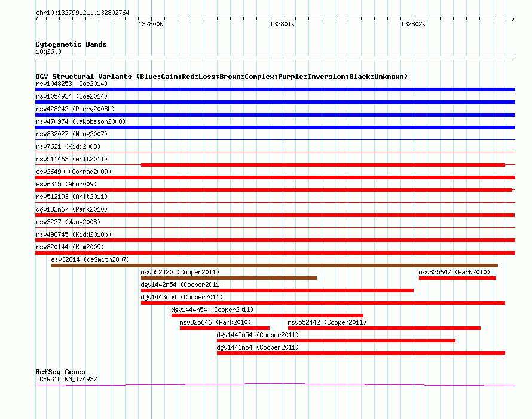Click the dgv1442n54 (Cooper2011) label
This screenshot has height=419, width=532.
[182, 285]
